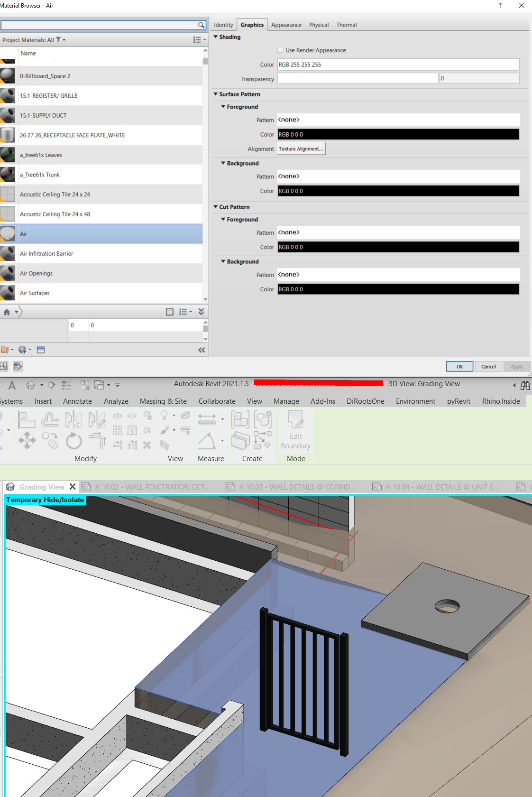Click the Texture Alignment button
The width and height of the screenshot is (532, 797).
tap(301, 148)
